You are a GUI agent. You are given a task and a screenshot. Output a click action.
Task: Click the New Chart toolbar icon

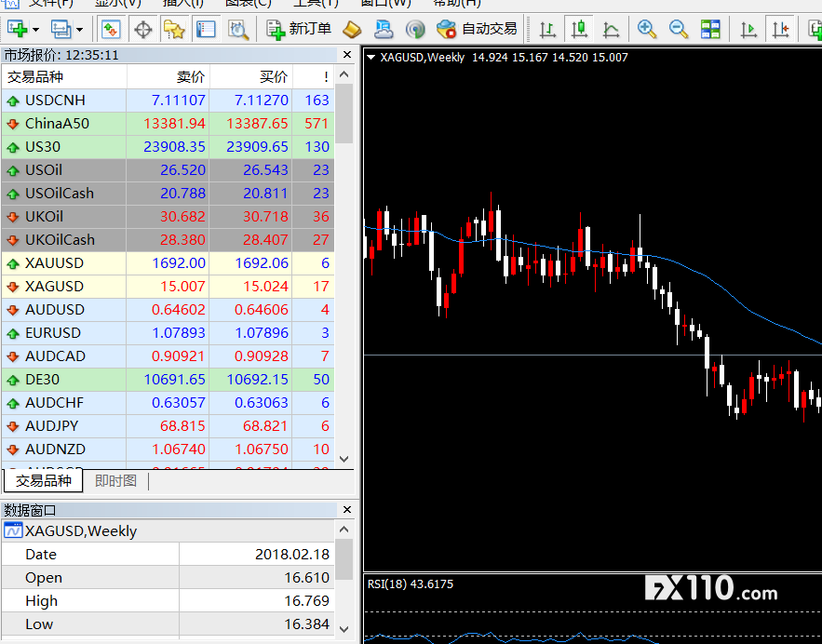(17, 30)
